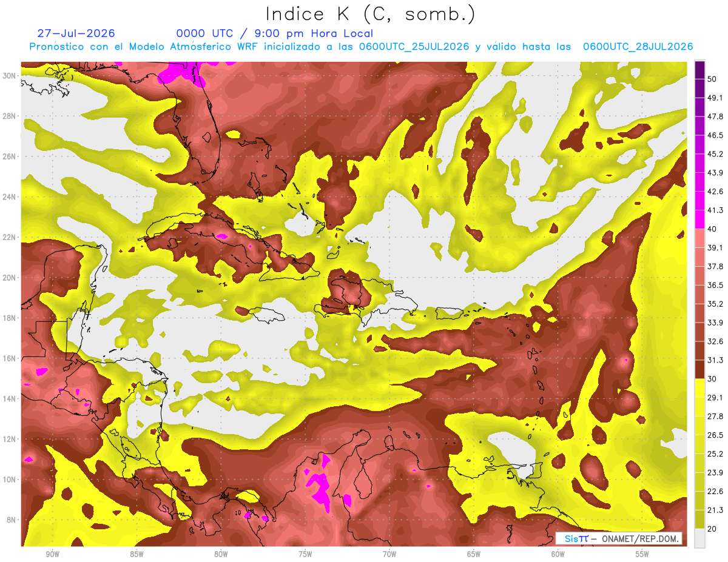The image size is (728, 562).
Task: Click the colorbar value 43.9
Action: tap(715, 173)
